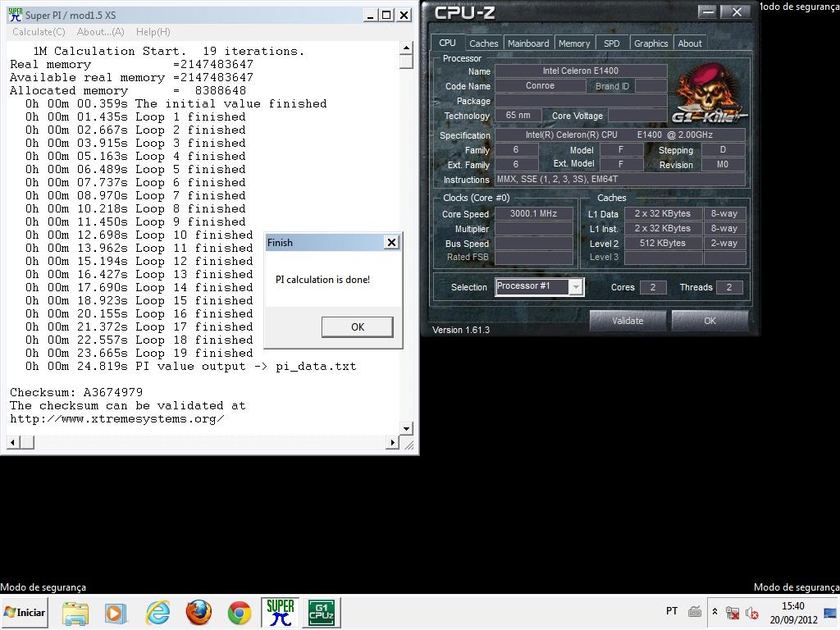Close the Super PI window
The image size is (840, 630).
point(404,15)
